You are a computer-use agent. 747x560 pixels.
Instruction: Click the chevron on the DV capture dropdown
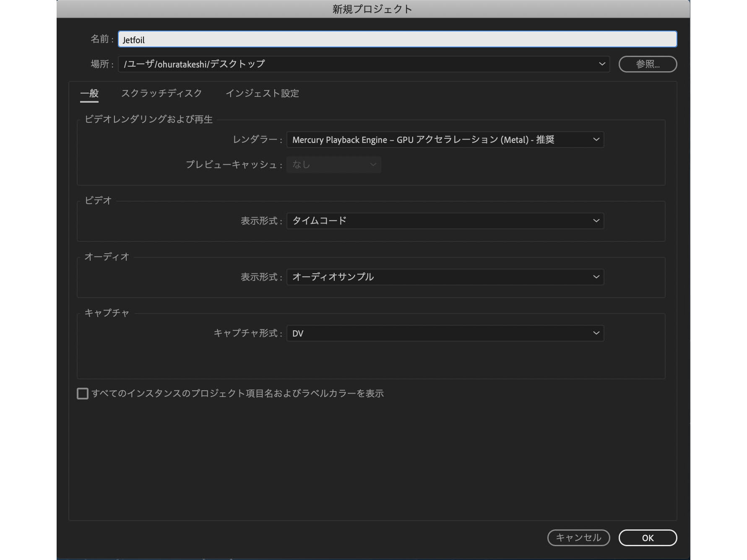596,333
